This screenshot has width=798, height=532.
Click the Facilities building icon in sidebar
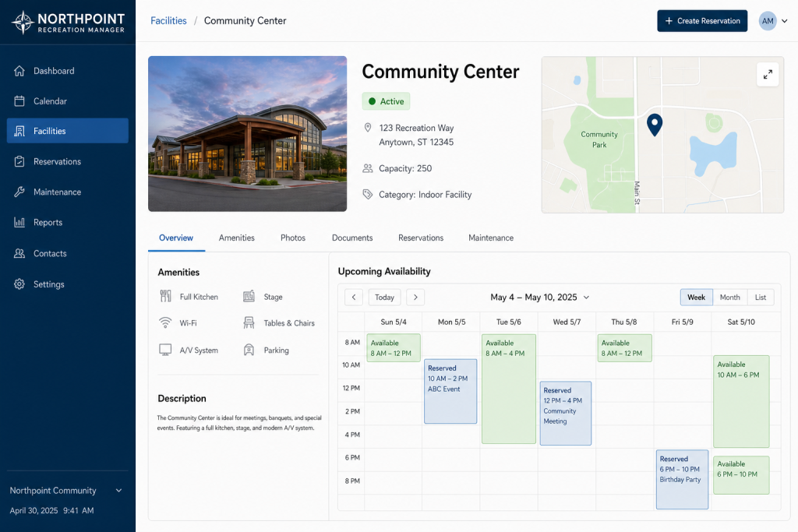19,131
